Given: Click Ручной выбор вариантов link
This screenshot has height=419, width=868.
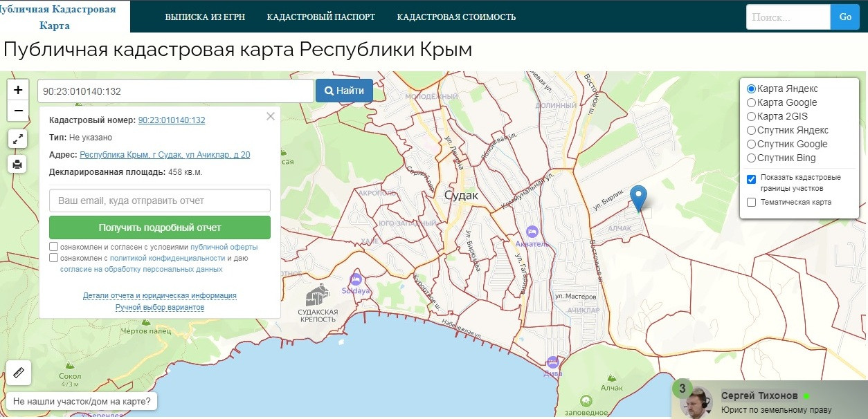Looking at the screenshot, I should click(160, 307).
